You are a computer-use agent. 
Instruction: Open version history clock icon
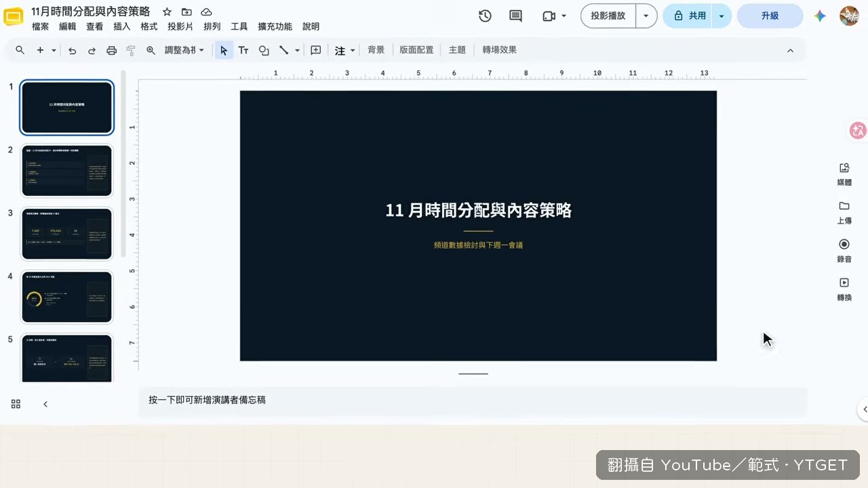(485, 16)
